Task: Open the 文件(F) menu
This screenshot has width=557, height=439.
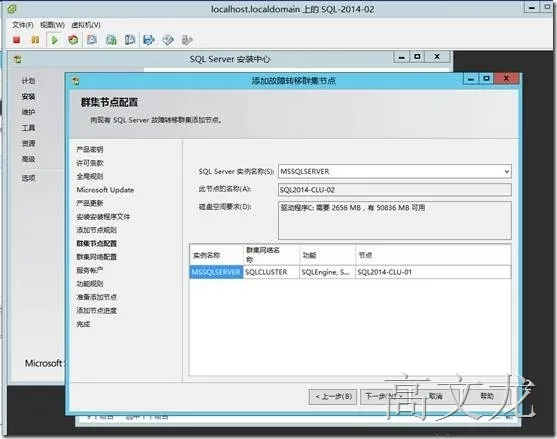Action: point(23,25)
